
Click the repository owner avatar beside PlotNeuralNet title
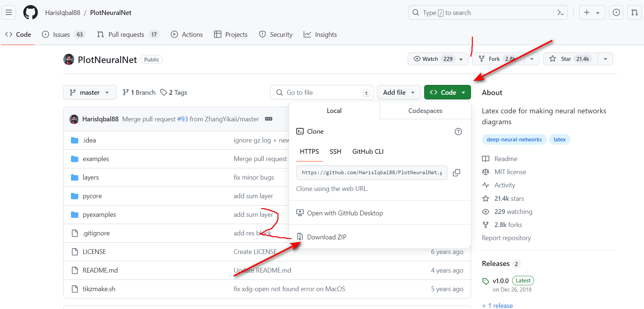click(69, 59)
